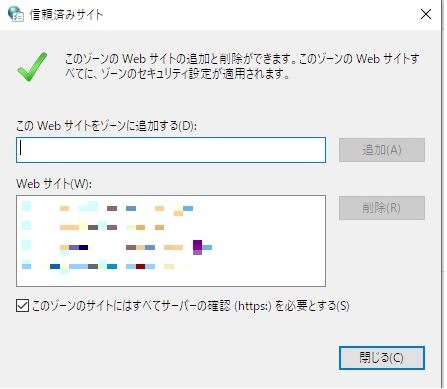Click the 削除(R) button
Image resolution: width=447 pixels, height=389 pixels.
[x=382, y=208]
